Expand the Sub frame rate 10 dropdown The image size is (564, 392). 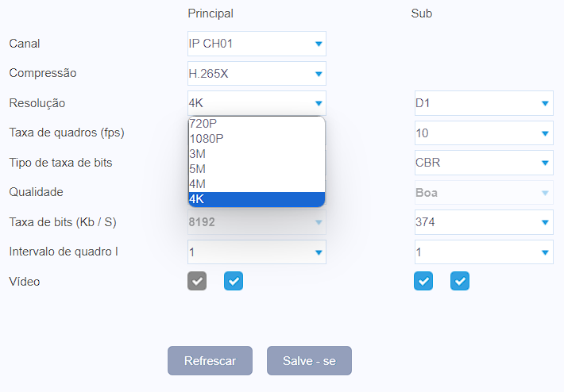(484, 133)
